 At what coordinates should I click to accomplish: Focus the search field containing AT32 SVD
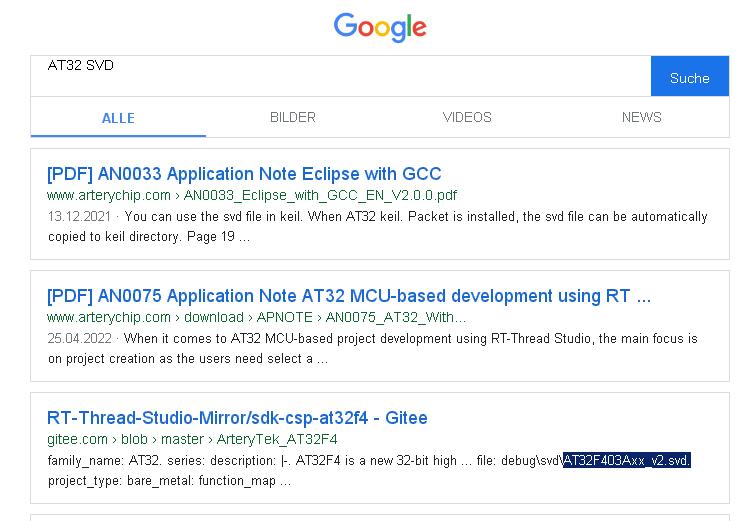[340, 76]
